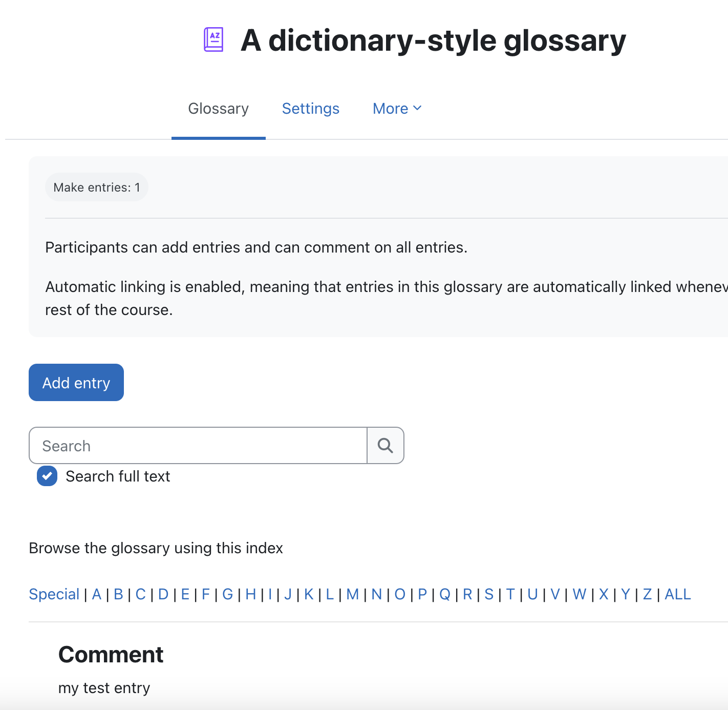Browse entries under Special index link
Image resolution: width=728 pixels, height=710 pixels.
click(x=54, y=594)
